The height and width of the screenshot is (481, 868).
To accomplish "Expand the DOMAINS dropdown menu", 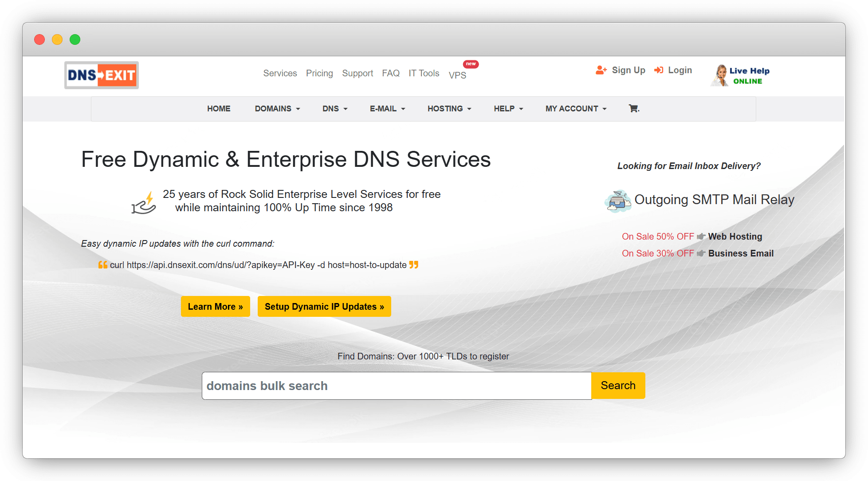I will click(277, 109).
